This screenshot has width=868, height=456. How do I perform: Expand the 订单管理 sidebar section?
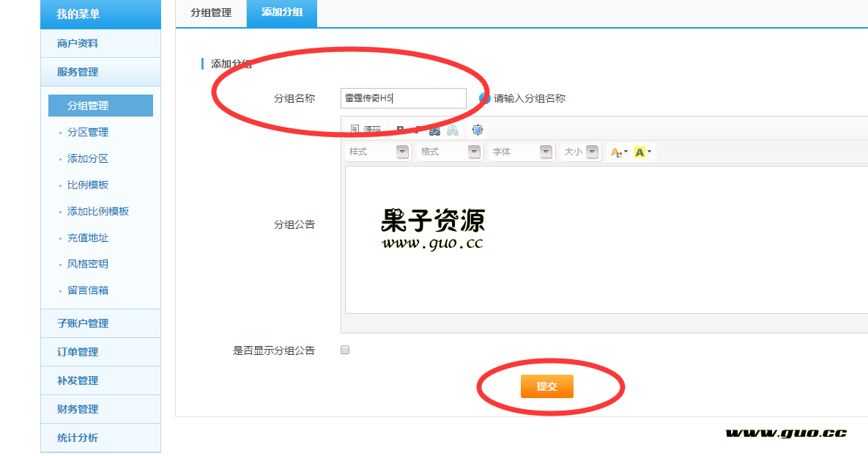click(78, 352)
